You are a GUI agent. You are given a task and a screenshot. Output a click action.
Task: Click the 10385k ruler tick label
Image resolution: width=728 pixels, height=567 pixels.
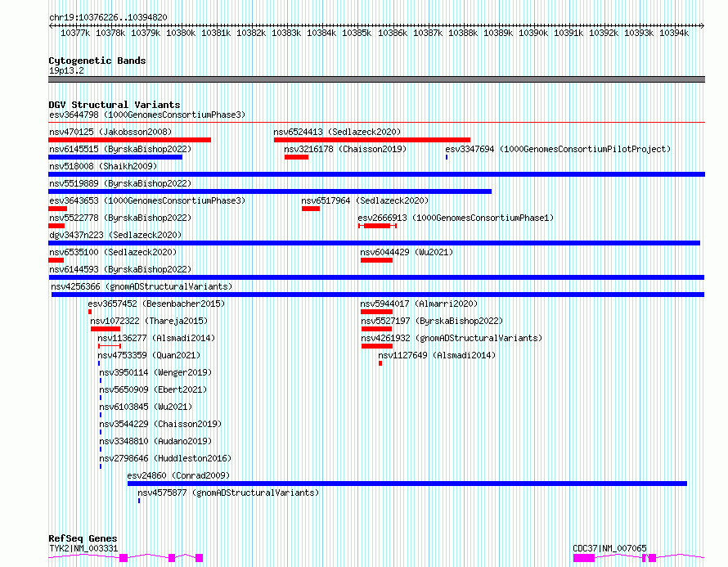click(x=357, y=33)
